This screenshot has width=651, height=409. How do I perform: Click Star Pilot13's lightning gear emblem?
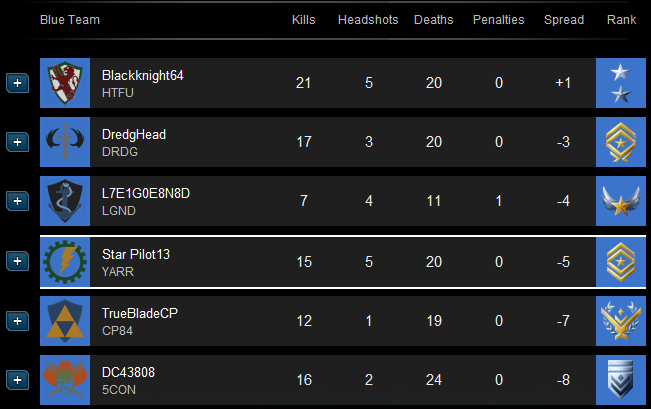[x=65, y=262]
